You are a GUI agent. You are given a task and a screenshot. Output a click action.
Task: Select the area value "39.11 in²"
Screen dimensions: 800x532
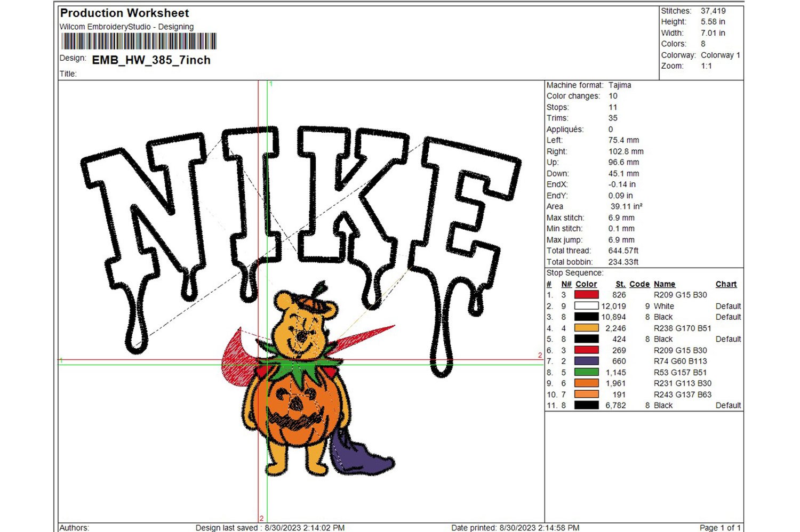627,206
